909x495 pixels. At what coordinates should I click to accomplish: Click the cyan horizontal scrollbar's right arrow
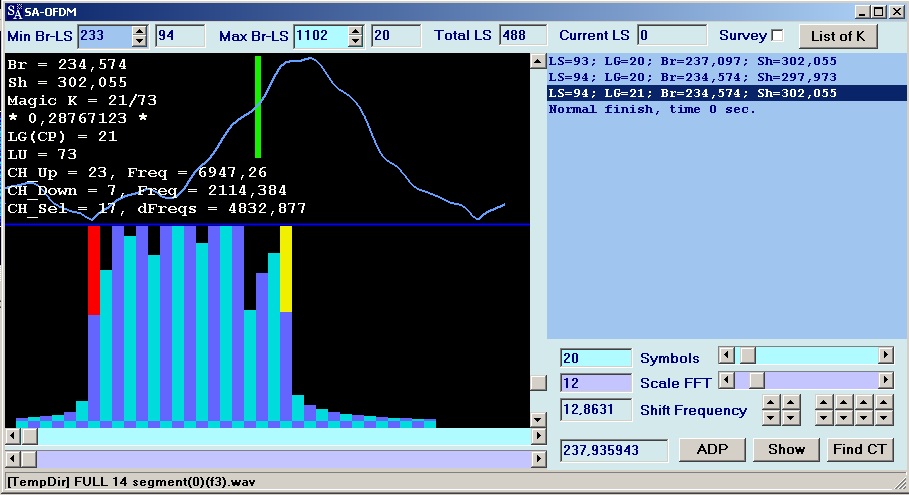coord(539,436)
